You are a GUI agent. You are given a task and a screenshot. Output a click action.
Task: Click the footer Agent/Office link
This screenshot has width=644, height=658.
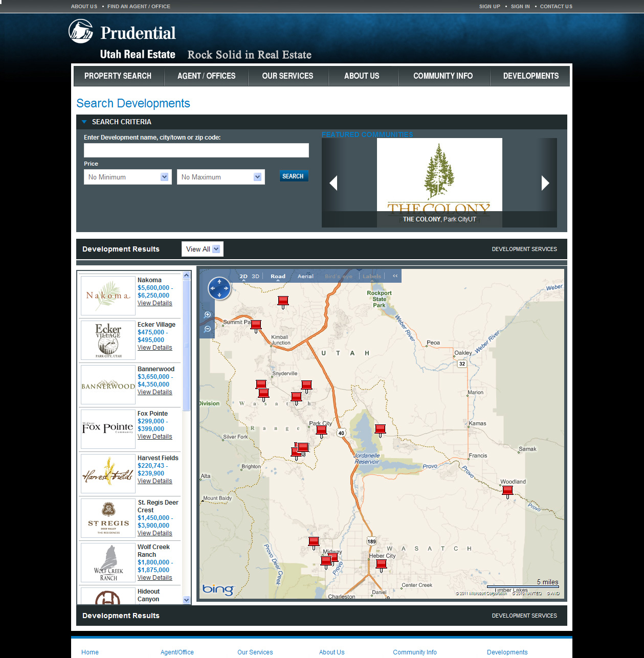click(x=177, y=652)
